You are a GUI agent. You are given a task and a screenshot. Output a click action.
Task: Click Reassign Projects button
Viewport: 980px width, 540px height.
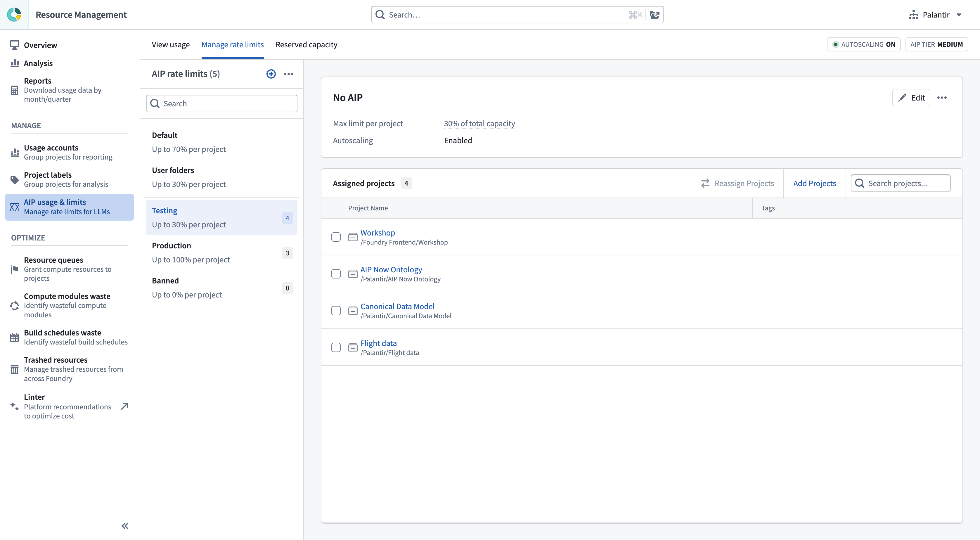coord(737,184)
